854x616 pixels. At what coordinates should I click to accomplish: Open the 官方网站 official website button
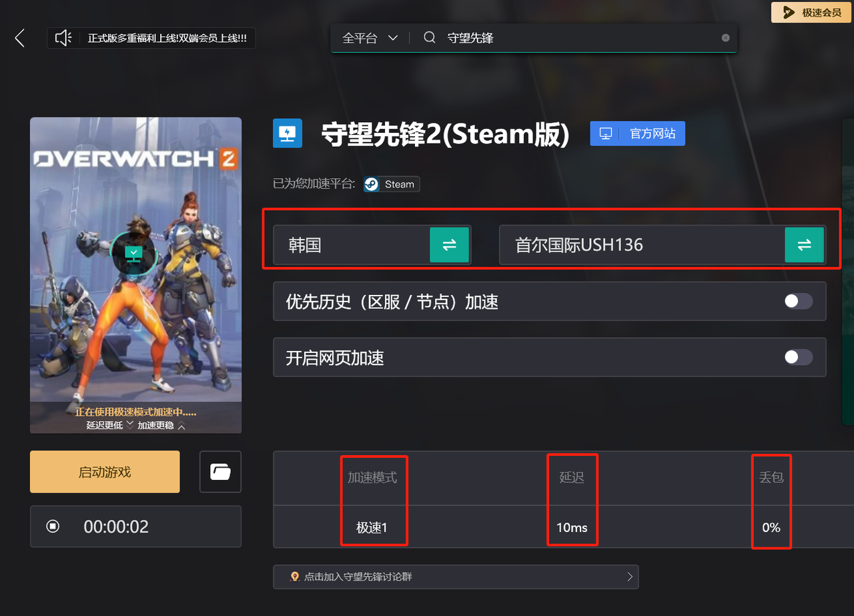pyautogui.click(x=637, y=133)
